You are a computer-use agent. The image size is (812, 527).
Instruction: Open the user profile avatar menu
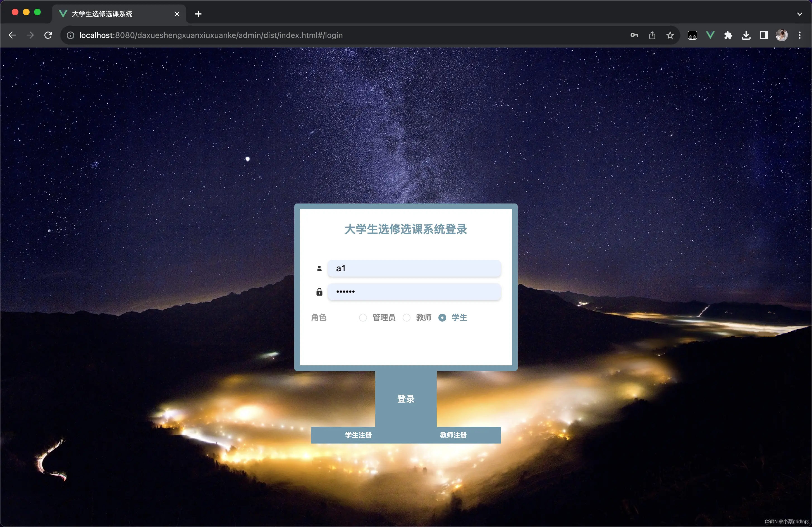pos(782,35)
